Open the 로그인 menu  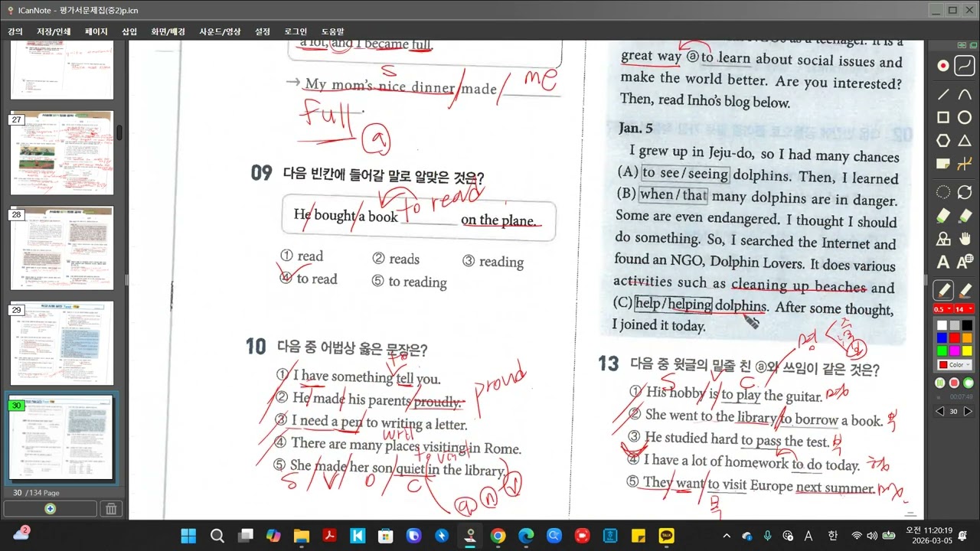(x=296, y=31)
